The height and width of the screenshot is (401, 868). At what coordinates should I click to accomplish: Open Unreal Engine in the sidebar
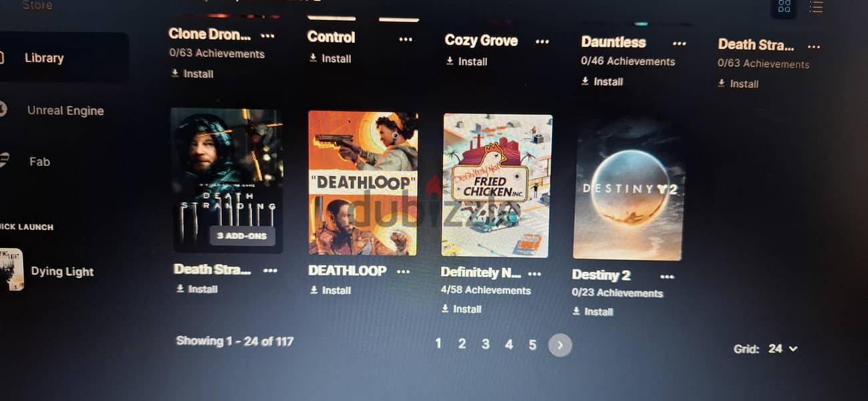coord(65,111)
